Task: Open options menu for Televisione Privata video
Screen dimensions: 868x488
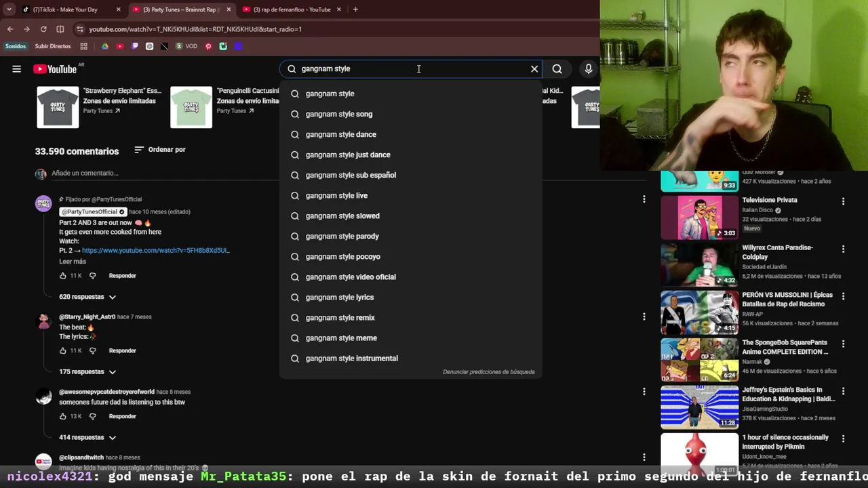Action: click(843, 201)
